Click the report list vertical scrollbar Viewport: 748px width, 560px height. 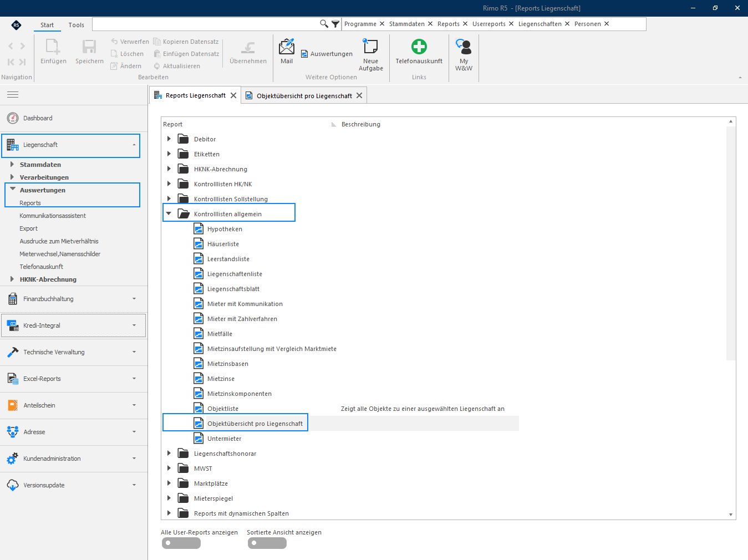point(731,244)
